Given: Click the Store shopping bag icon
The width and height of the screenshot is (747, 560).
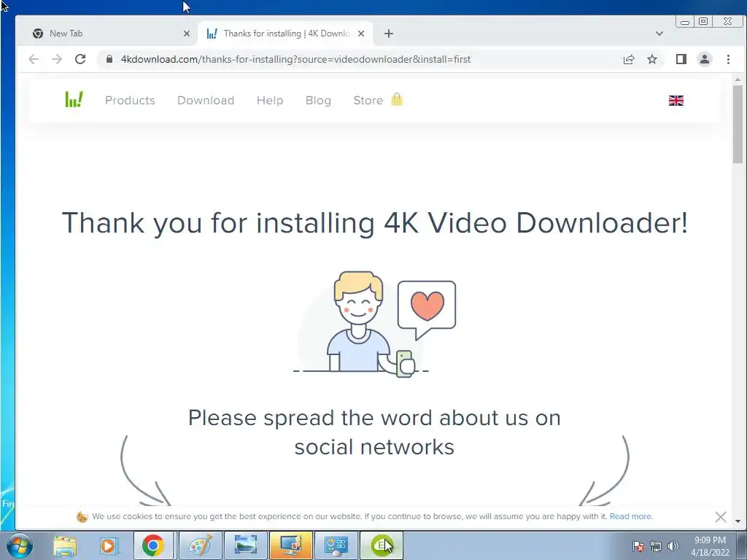Looking at the screenshot, I should coord(397,99).
